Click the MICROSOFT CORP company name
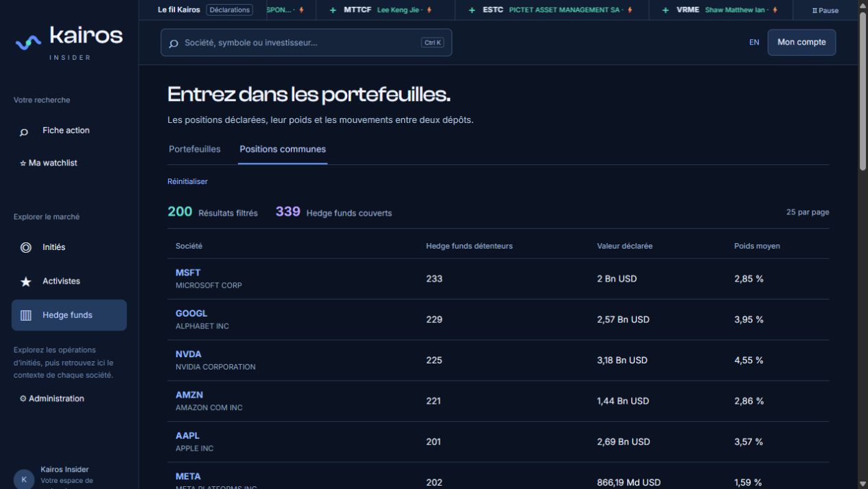The image size is (868, 489). tap(209, 285)
